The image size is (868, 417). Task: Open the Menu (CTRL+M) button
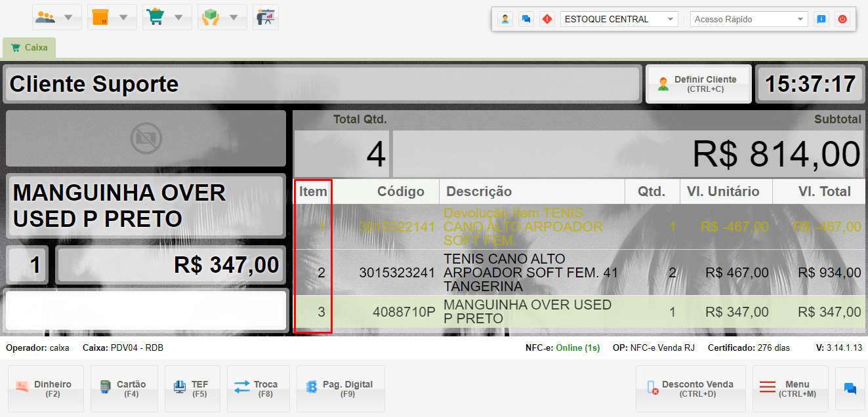pos(791,388)
